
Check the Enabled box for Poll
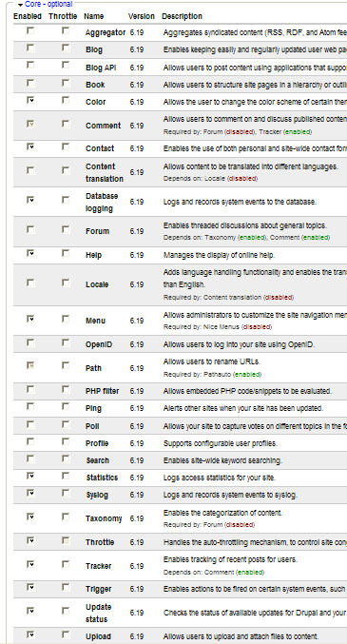tap(30, 424)
